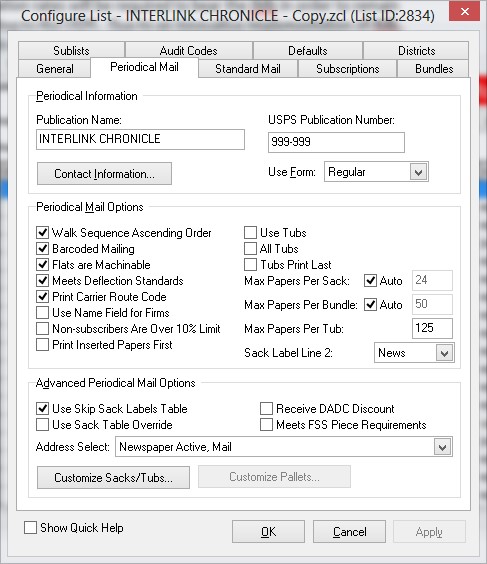The height and width of the screenshot is (564, 487).
Task: Expand the Address Select dropdown
Action: 442,447
